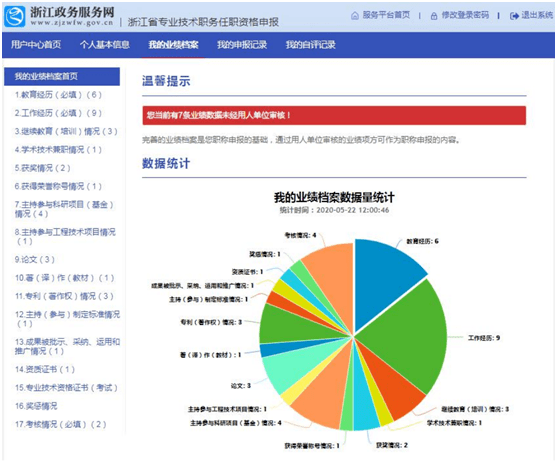This screenshot has height=471, width=557.
Task: Open 7.主持参与科研项目(基金)情况 entry
Action: pos(64,209)
